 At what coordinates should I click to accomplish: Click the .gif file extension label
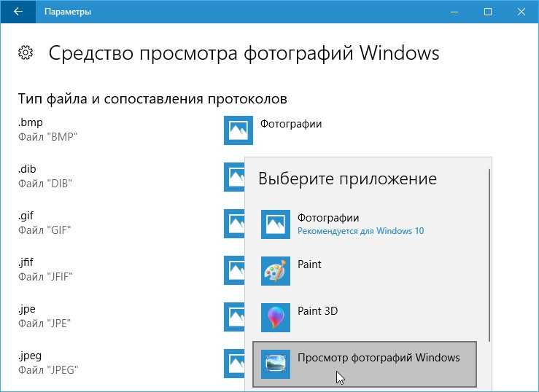pyautogui.click(x=26, y=216)
